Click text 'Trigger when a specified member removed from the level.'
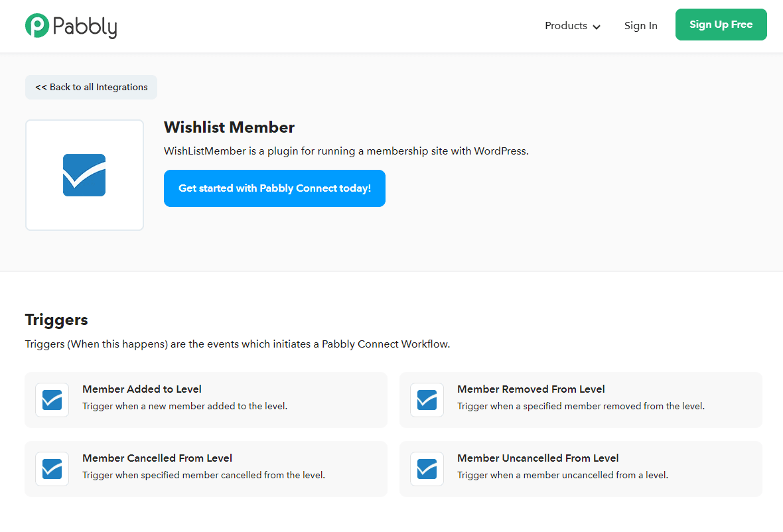The height and width of the screenshot is (532, 783). (x=581, y=406)
